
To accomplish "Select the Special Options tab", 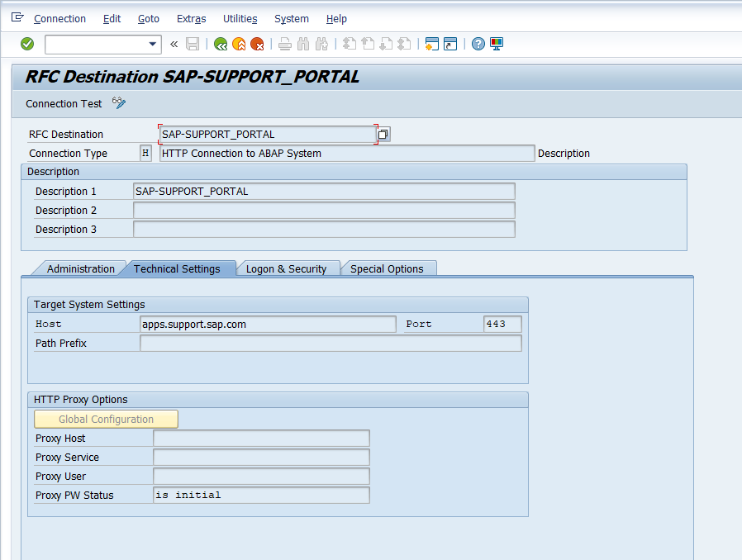I will 387,268.
